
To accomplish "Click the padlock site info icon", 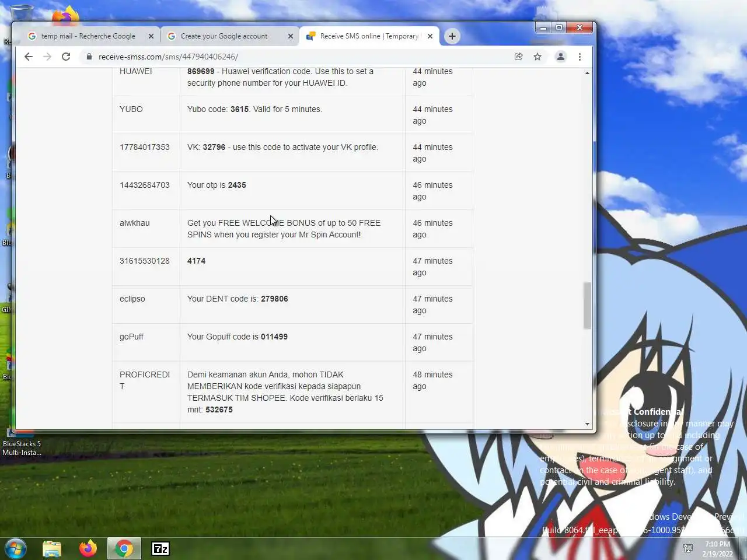I will click(89, 57).
